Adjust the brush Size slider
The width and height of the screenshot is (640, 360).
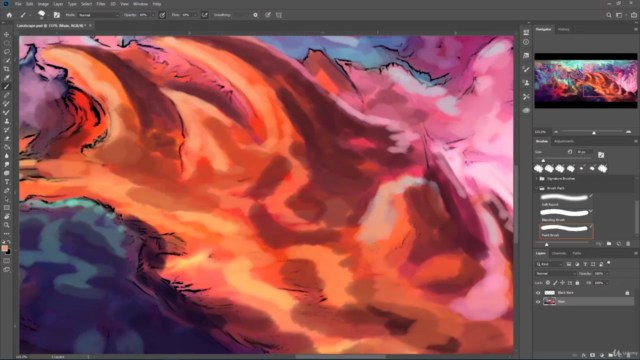click(543, 160)
